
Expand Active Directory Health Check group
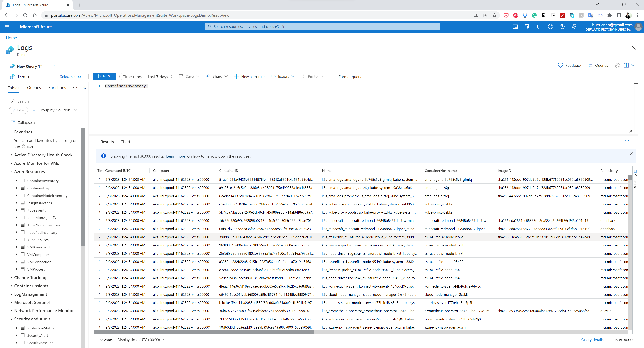[x=11, y=155]
